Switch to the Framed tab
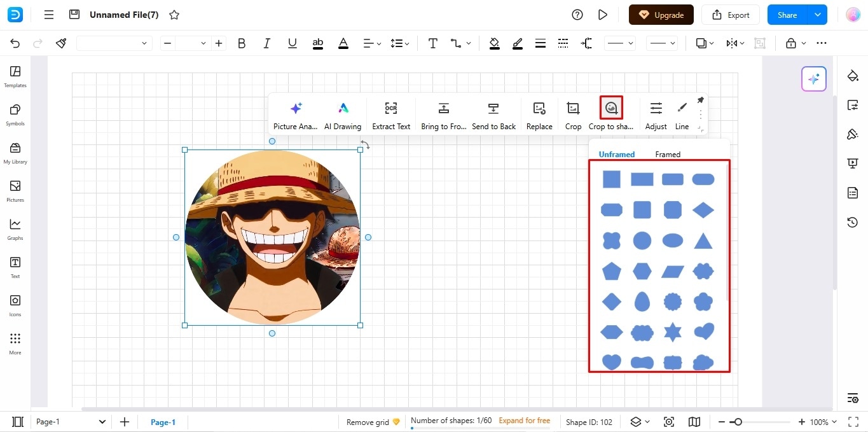Viewport: 868px width, 432px height. click(668, 155)
